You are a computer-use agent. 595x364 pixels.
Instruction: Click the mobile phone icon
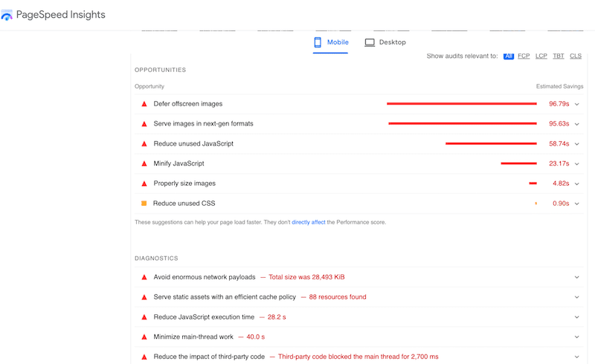point(318,42)
